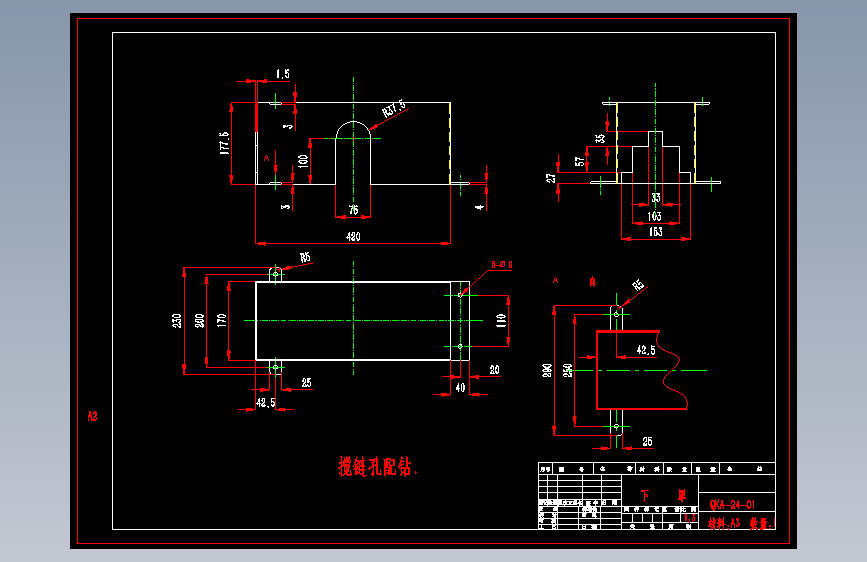
Task: Click the 177.5 height dimension
Action: 224,143
